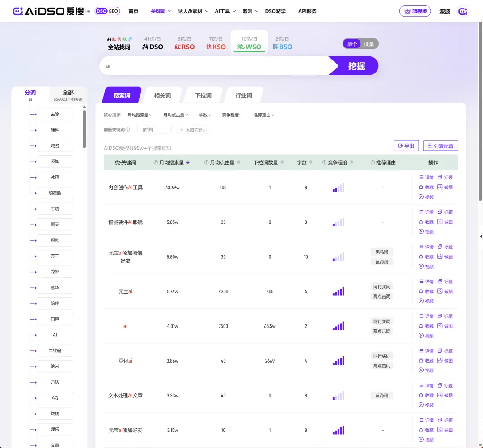Open details icon for ai keyword row
483x448 pixels.
pyautogui.click(x=421, y=316)
